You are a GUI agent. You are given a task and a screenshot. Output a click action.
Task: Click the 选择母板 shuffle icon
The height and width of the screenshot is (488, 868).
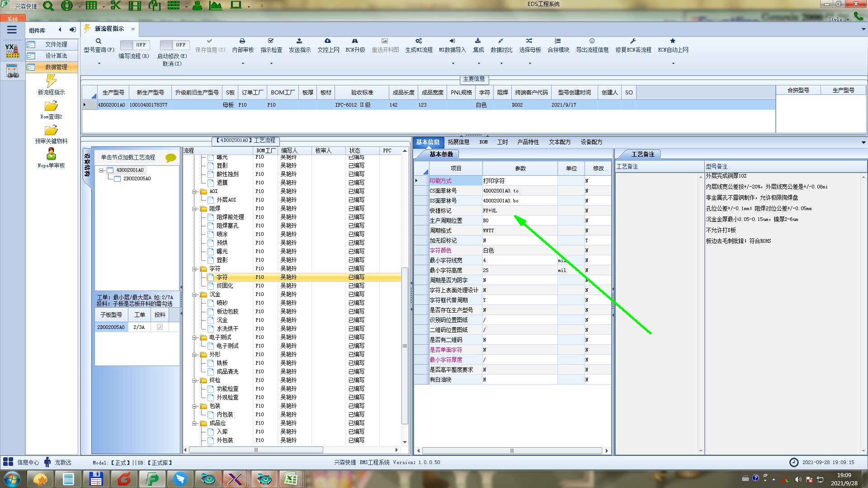(x=529, y=41)
